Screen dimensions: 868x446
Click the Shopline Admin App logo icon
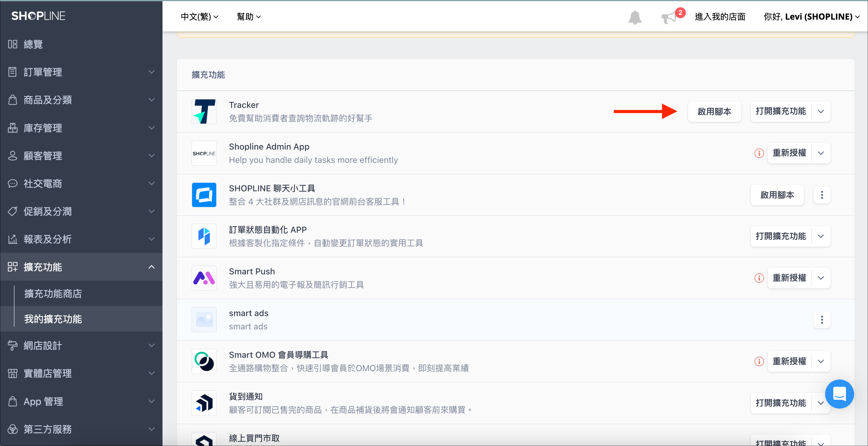(204, 154)
